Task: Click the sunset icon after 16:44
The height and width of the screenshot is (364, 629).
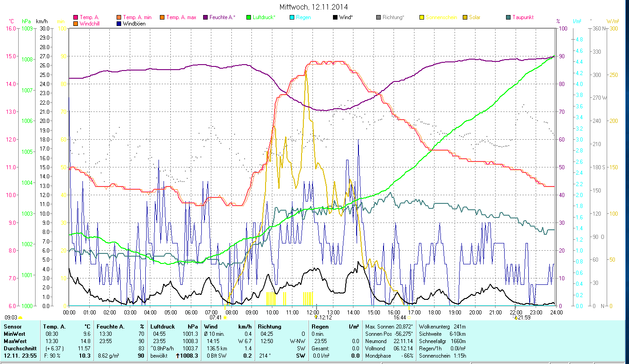Action: pos(409,318)
